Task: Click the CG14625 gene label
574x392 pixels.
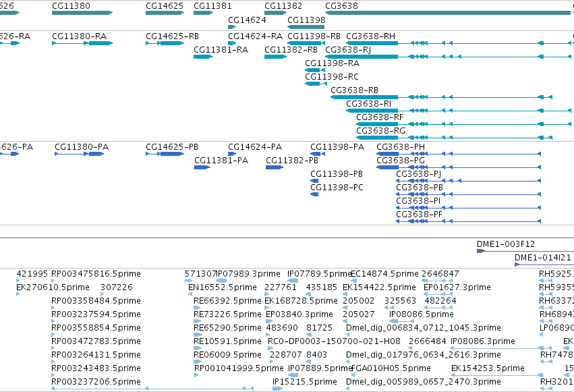Action: point(165,6)
